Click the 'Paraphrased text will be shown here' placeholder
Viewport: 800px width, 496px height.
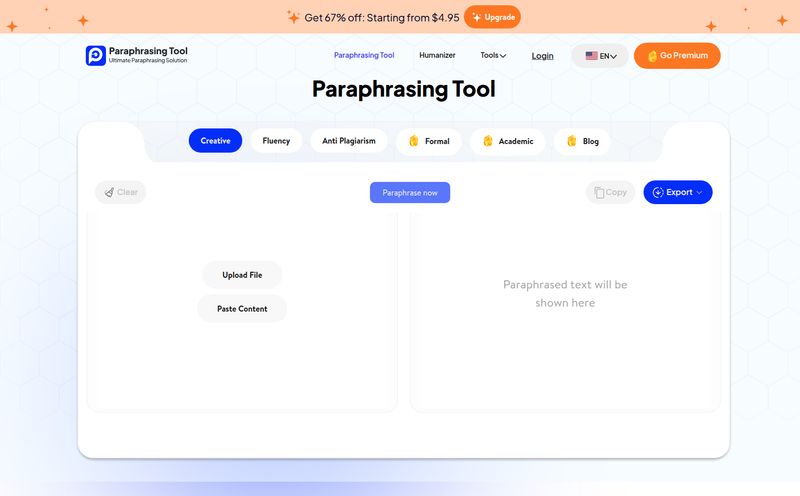point(565,293)
